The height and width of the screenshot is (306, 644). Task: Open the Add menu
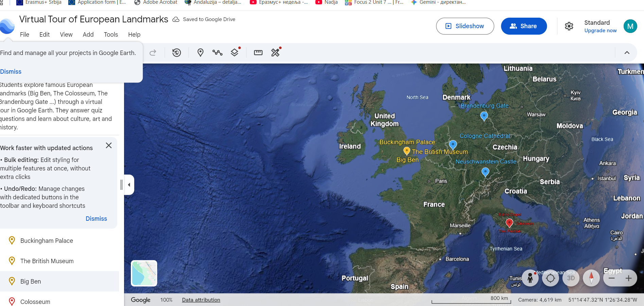88,35
